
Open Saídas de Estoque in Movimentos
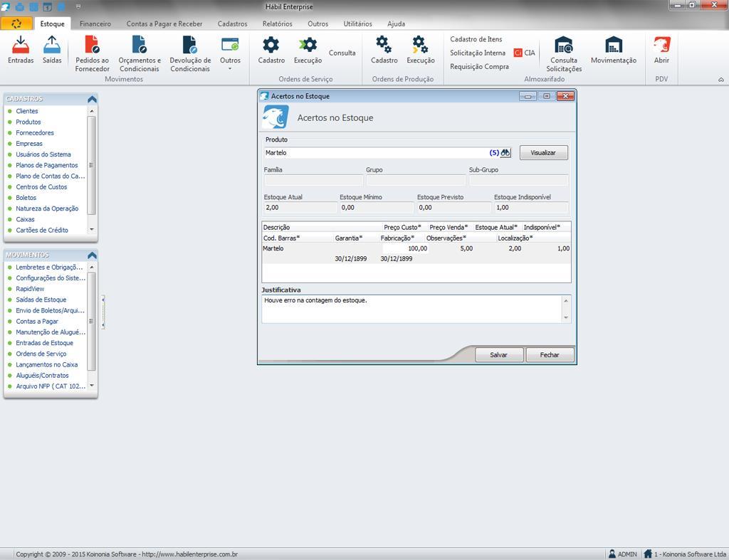[41, 300]
